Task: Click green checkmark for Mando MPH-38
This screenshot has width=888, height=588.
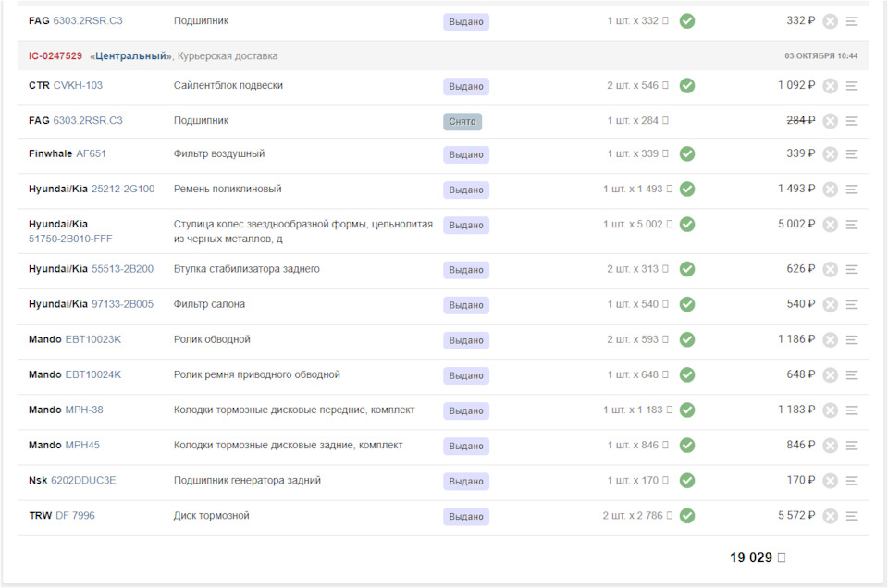Action: (687, 410)
